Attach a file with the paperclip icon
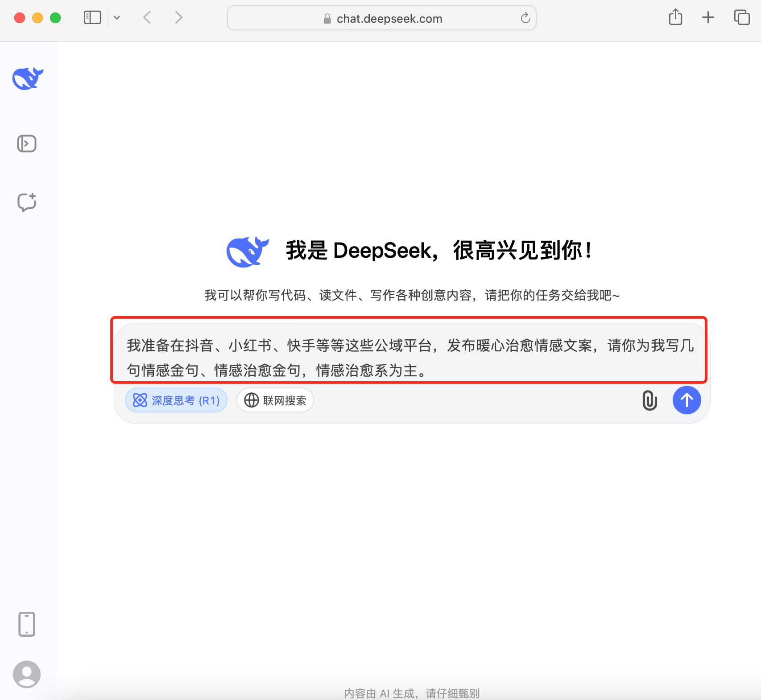761x700 pixels. point(650,400)
